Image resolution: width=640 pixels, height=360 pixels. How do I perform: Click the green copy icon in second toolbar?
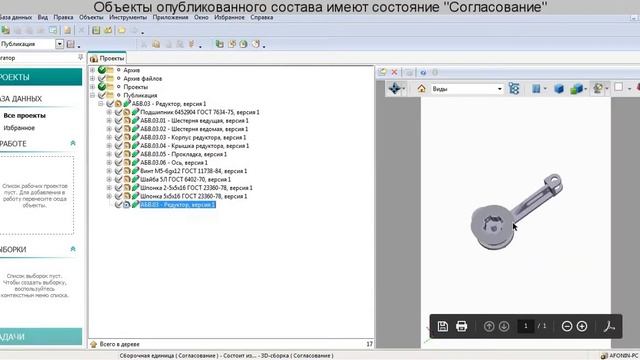[220, 44]
